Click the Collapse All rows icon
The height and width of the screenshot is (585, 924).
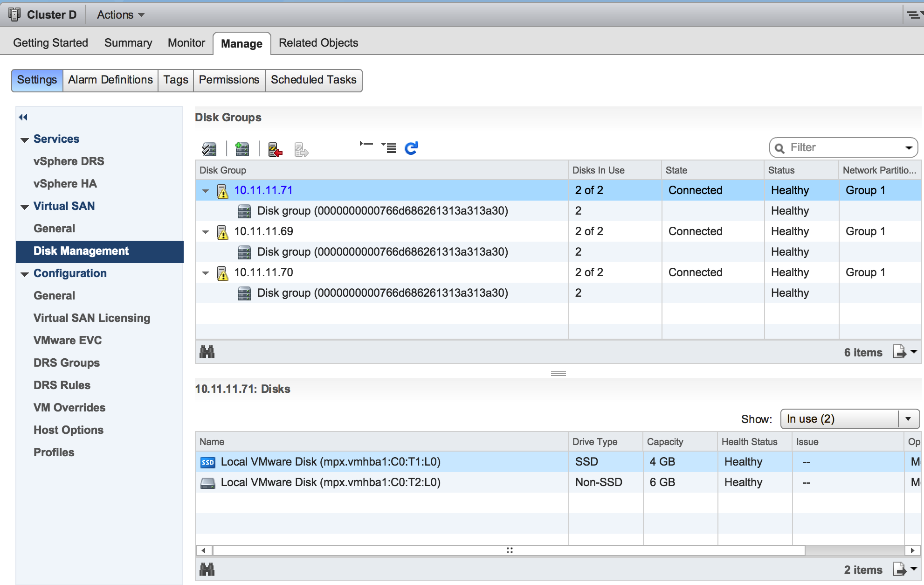366,144
